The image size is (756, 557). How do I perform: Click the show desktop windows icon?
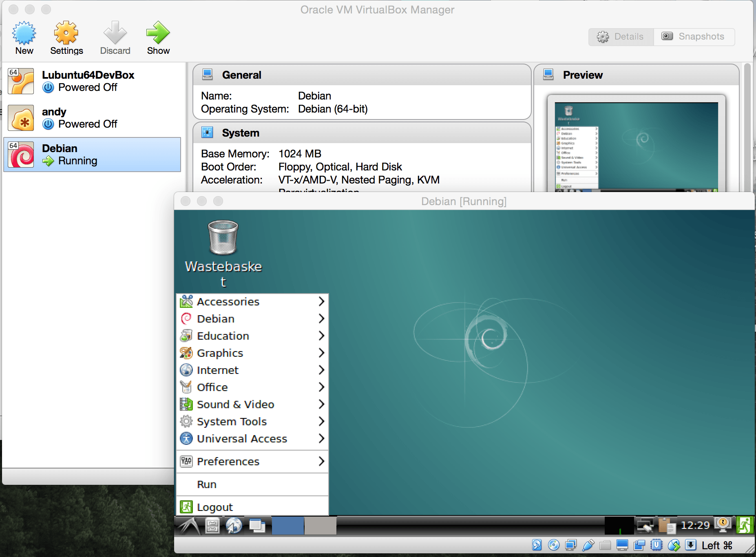257,526
